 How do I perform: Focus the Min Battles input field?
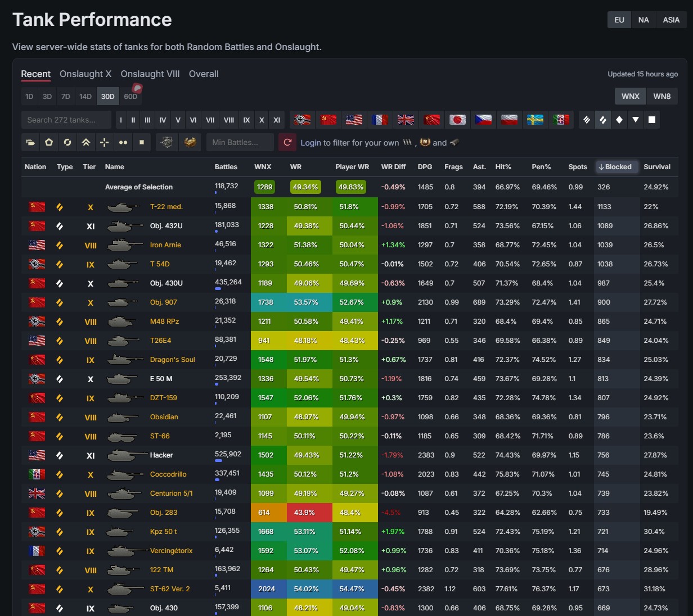point(240,142)
